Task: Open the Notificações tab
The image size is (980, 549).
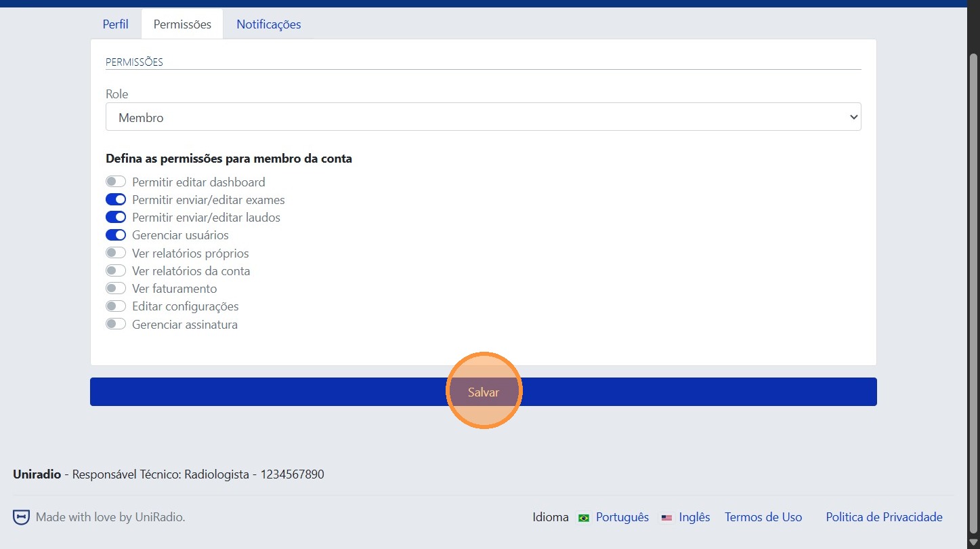Action: 268,24
